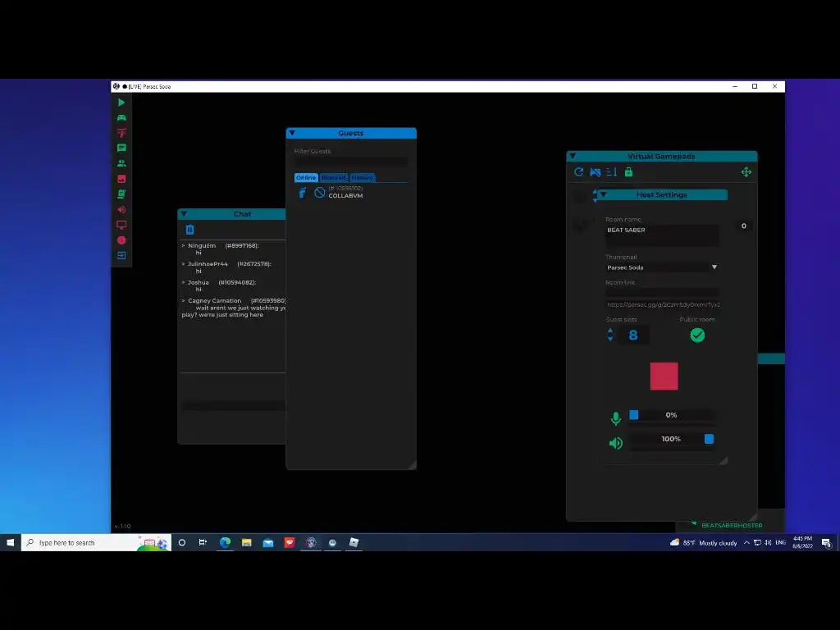Click the Roblox icon on the taskbar
Viewport: 840px width, 630px height.
(354, 543)
